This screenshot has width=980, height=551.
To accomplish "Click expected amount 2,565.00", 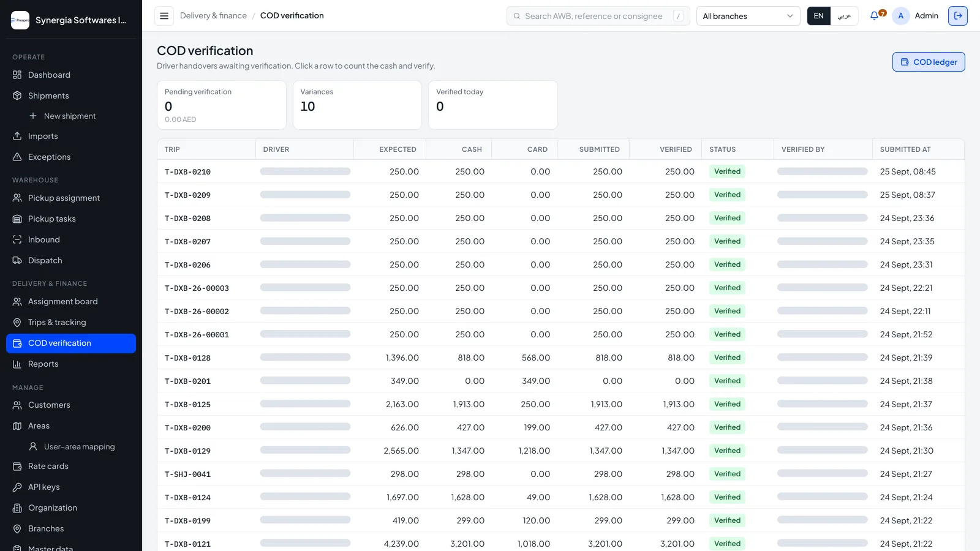I will pos(401,451).
